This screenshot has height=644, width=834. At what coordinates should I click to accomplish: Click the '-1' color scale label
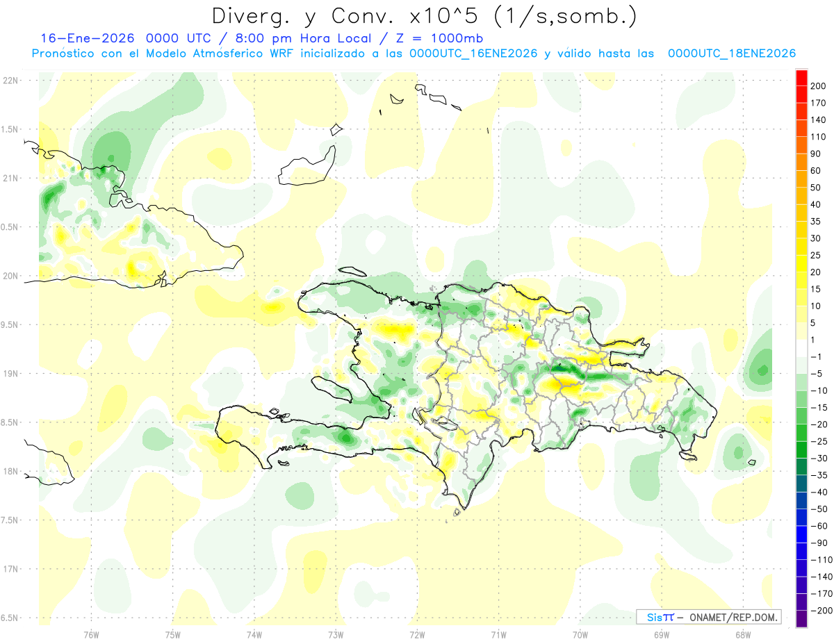point(817,357)
